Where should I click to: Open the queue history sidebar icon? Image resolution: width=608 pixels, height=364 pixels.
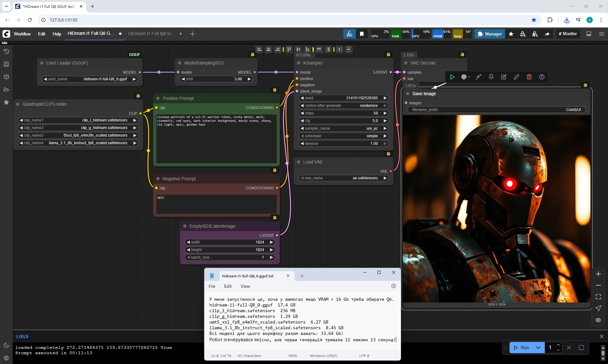click(6, 52)
